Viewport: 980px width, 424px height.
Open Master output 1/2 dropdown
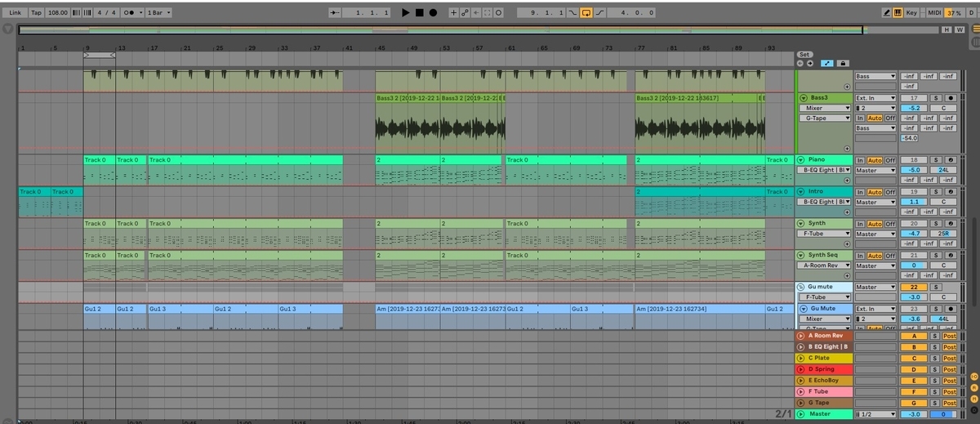click(875, 414)
